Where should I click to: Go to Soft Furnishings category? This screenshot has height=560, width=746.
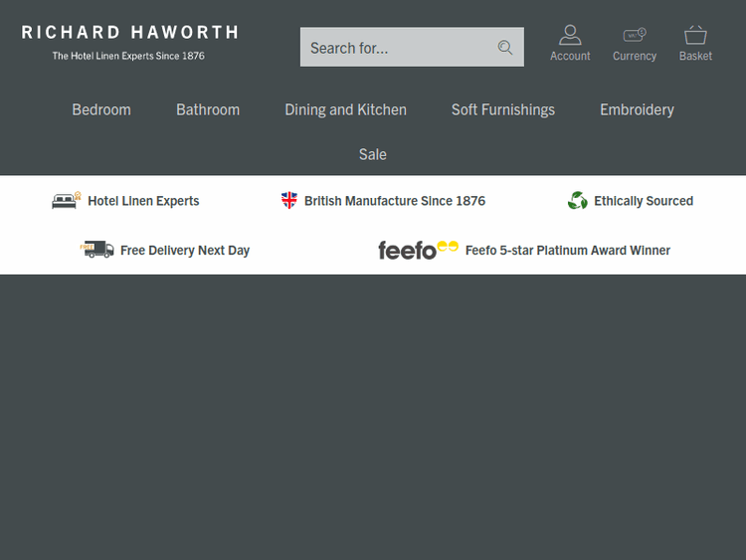point(503,109)
